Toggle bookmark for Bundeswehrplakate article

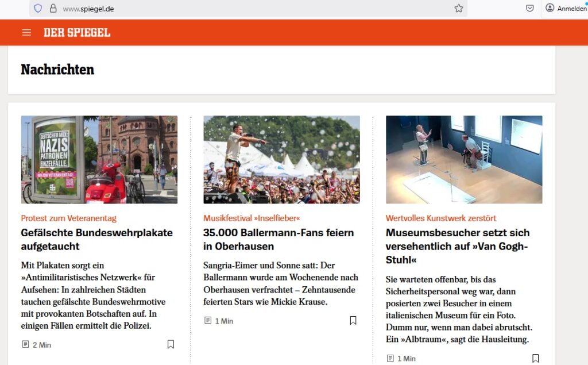pos(171,344)
